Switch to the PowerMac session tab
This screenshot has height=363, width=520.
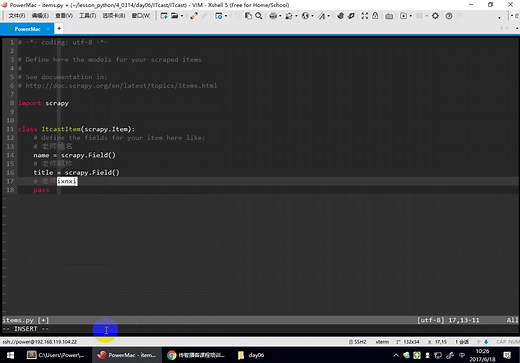(27, 29)
